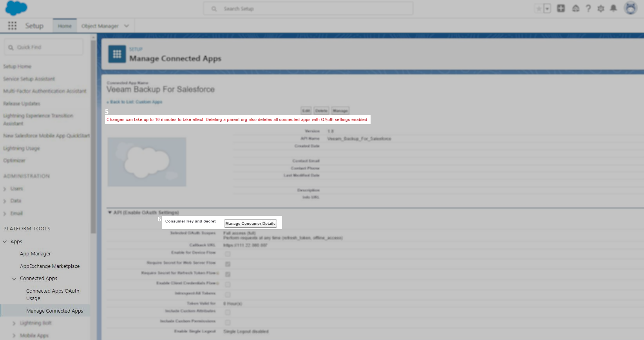
Task: Open the setup gear menu
Action: (x=601, y=8)
